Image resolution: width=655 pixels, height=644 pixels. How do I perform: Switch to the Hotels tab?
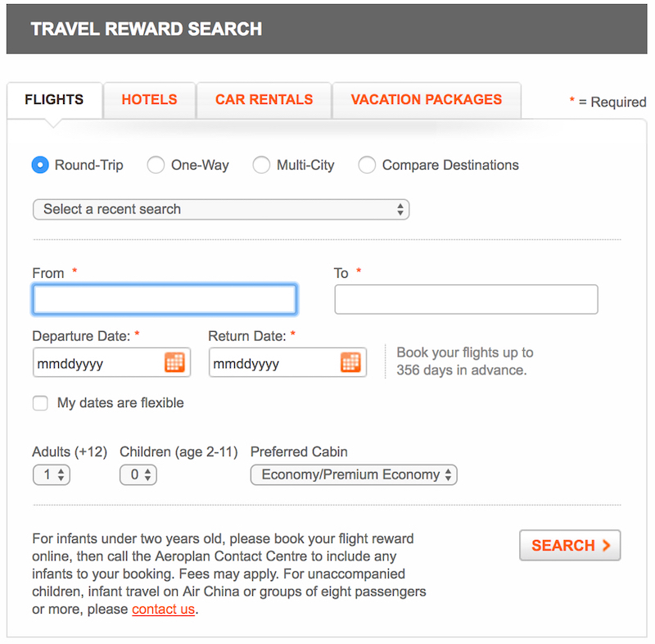point(150,100)
